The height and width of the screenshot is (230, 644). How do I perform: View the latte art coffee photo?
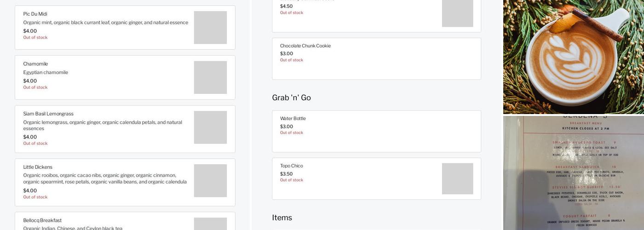coord(573,57)
